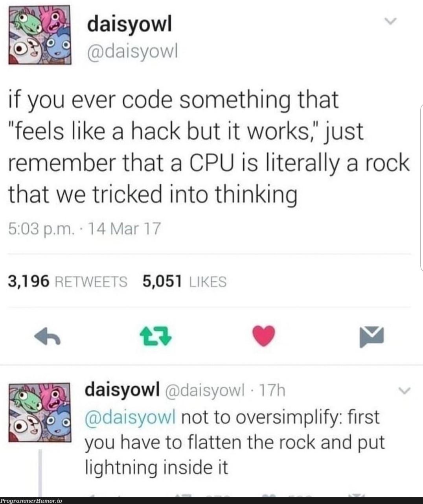Image resolution: width=423 pixels, height=504 pixels.
Task: Toggle the red heart like icon
Action: point(263,337)
